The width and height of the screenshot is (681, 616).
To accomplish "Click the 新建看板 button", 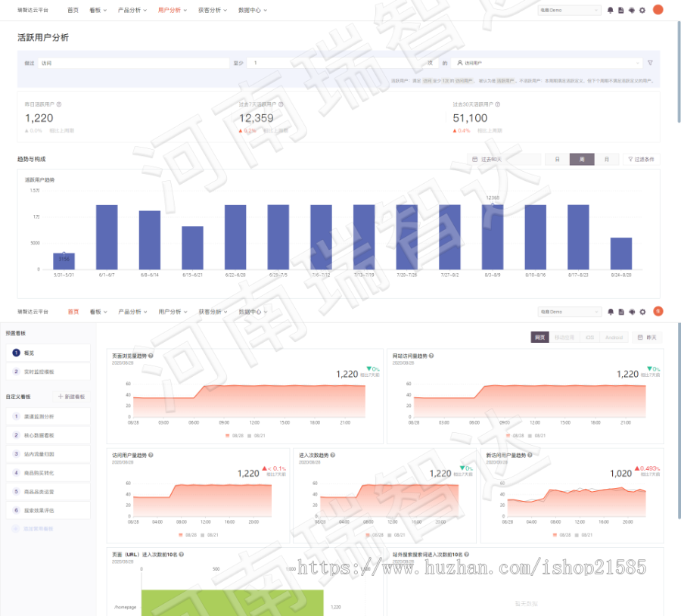I will click(x=72, y=397).
